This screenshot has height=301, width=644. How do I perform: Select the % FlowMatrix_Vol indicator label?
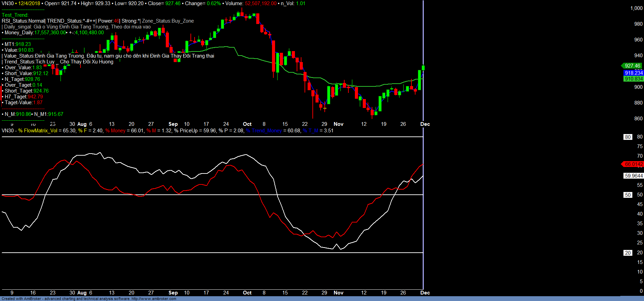pyautogui.click(x=38, y=131)
